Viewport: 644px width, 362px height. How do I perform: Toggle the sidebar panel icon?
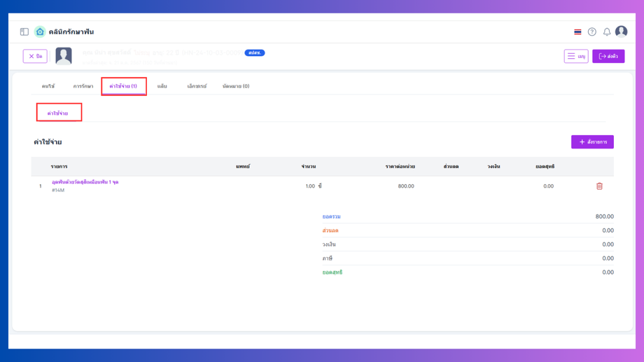24,32
